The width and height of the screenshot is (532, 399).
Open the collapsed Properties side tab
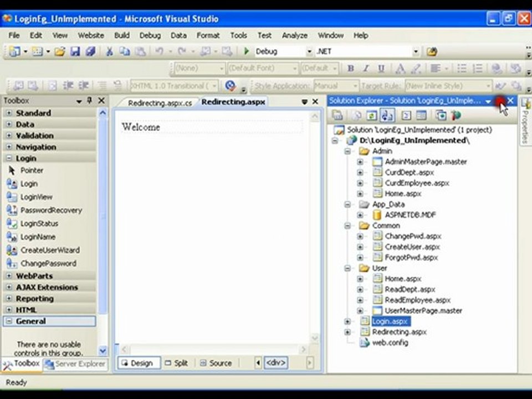point(525,121)
